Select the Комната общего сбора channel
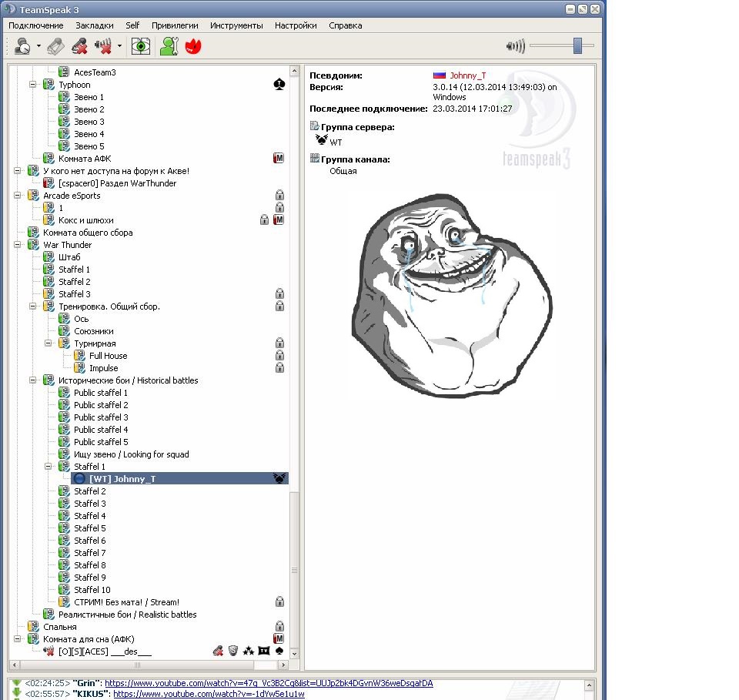The width and height of the screenshot is (739, 700). [88, 233]
